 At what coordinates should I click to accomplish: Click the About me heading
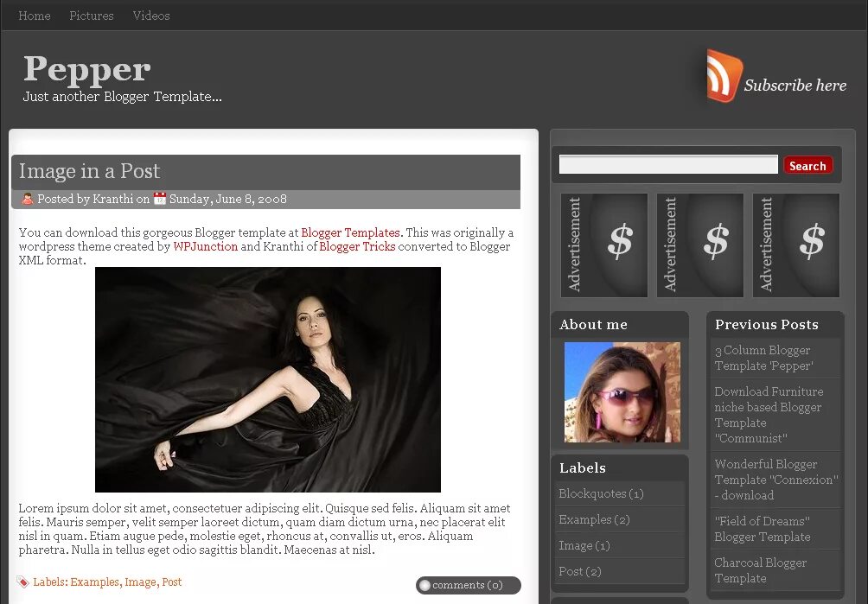(x=593, y=325)
